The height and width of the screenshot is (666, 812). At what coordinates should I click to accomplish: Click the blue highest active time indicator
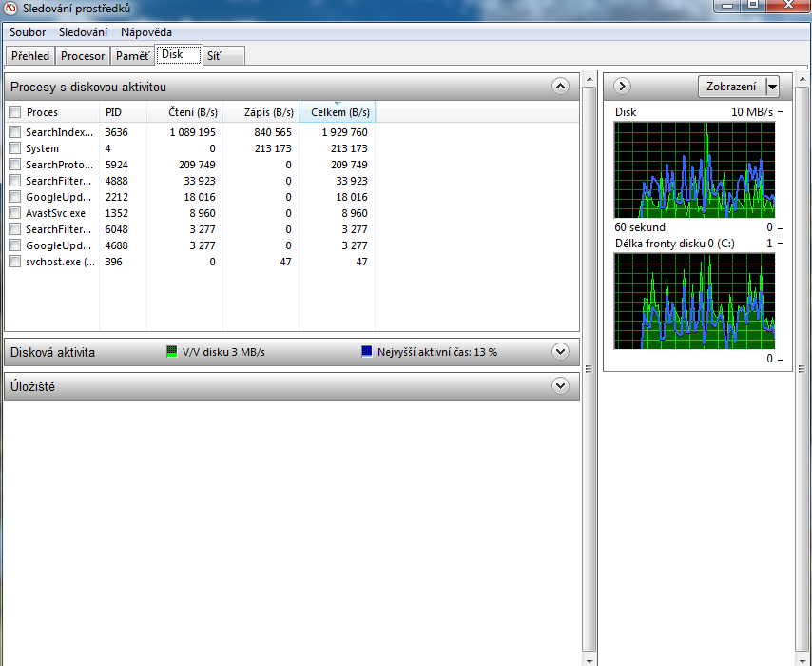(367, 352)
